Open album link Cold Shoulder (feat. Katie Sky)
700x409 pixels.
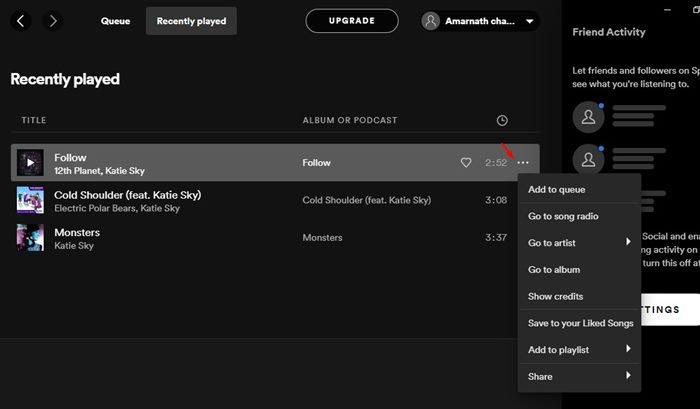[x=367, y=200]
